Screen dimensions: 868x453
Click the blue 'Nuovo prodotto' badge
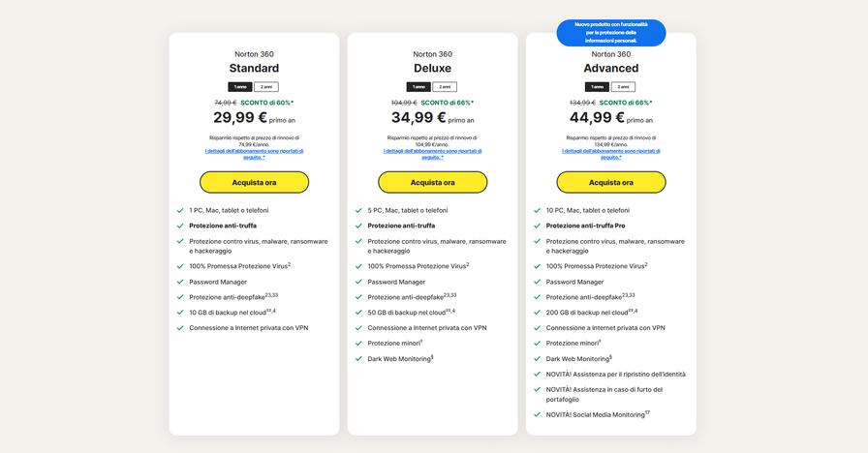(610, 33)
